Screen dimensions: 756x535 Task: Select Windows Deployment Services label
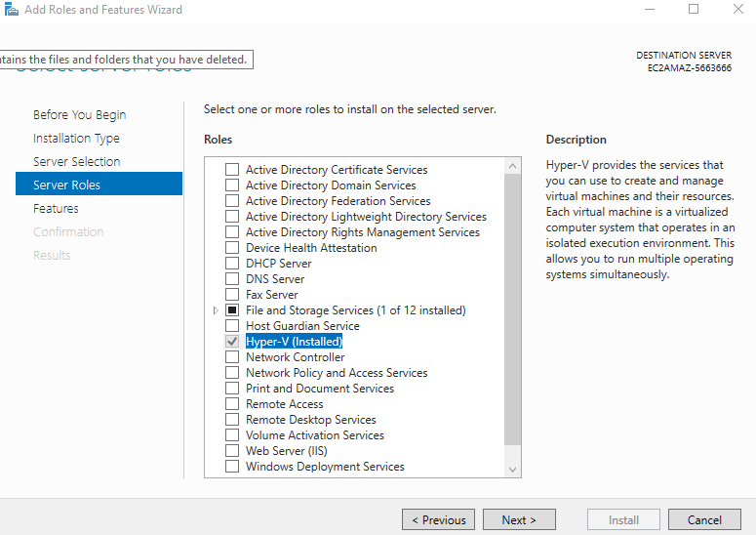click(x=325, y=467)
